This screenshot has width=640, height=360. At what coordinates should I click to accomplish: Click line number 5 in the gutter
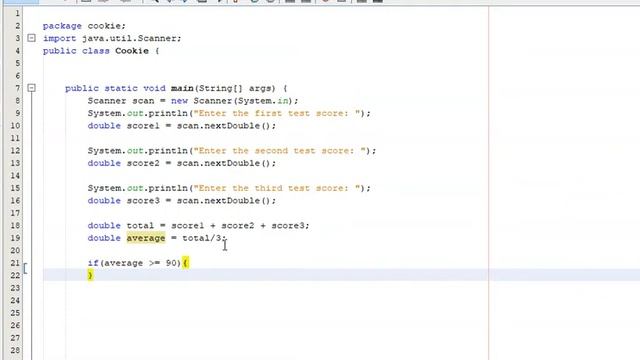[x=17, y=63]
